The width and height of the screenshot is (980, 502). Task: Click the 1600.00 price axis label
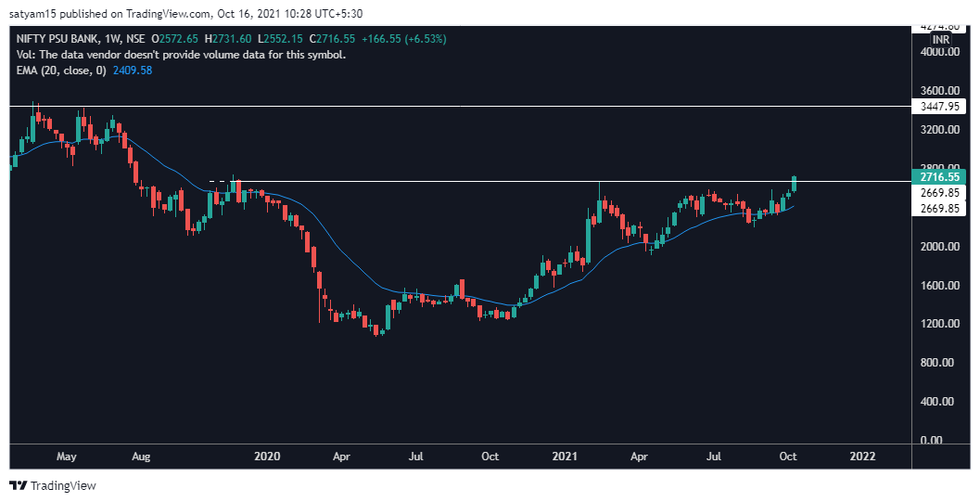pos(939,285)
